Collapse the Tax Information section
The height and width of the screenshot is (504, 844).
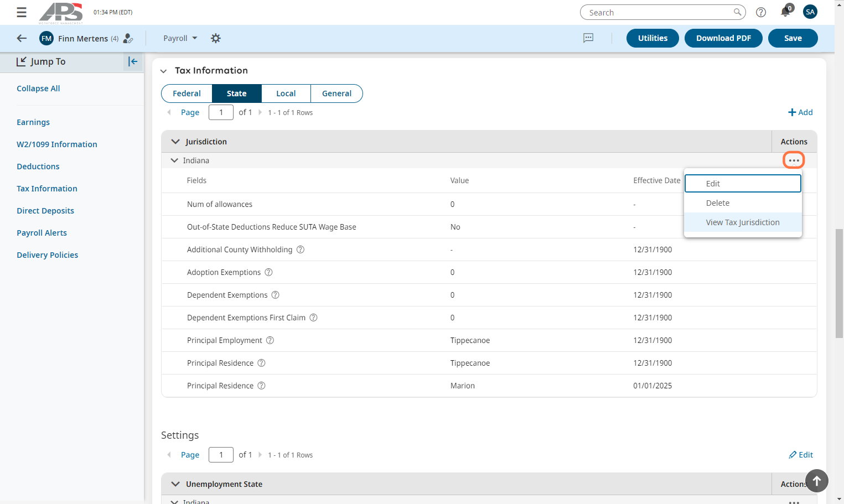pos(163,71)
